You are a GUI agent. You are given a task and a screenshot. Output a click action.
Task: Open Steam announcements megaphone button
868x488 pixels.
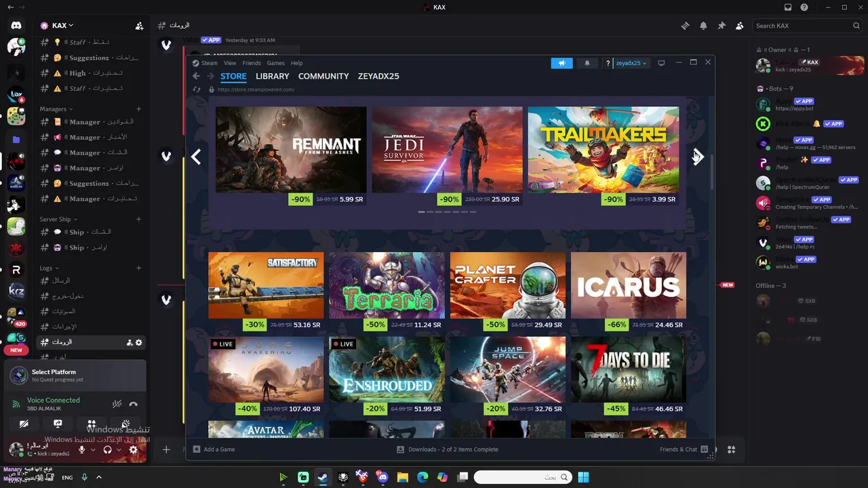pyautogui.click(x=561, y=63)
